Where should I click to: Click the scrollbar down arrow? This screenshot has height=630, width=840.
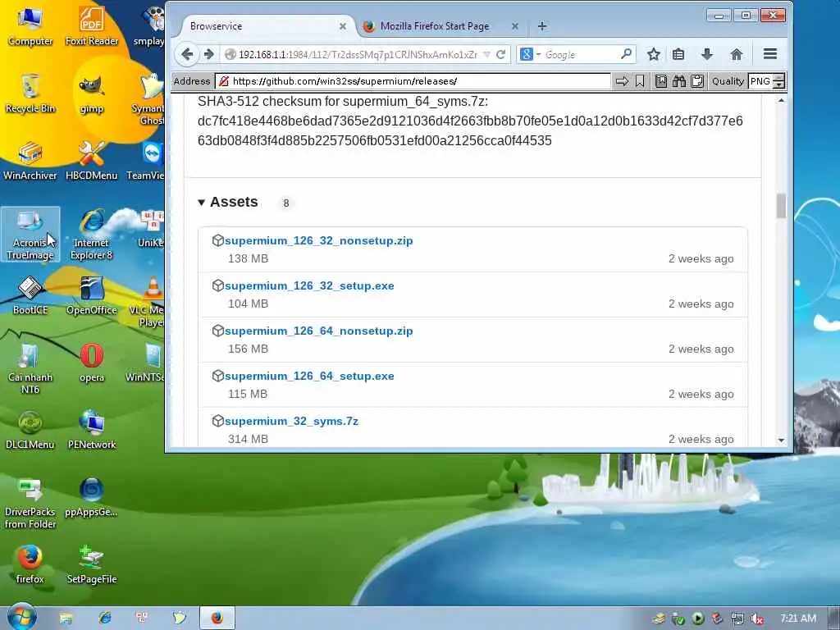(x=781, y=440)
